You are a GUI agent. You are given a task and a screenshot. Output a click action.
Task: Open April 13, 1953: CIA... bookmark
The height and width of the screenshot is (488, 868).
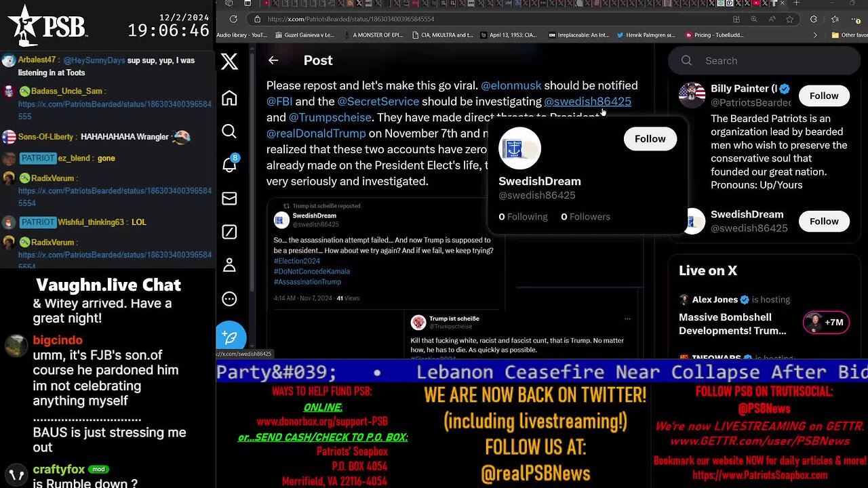tap(509, 35)
